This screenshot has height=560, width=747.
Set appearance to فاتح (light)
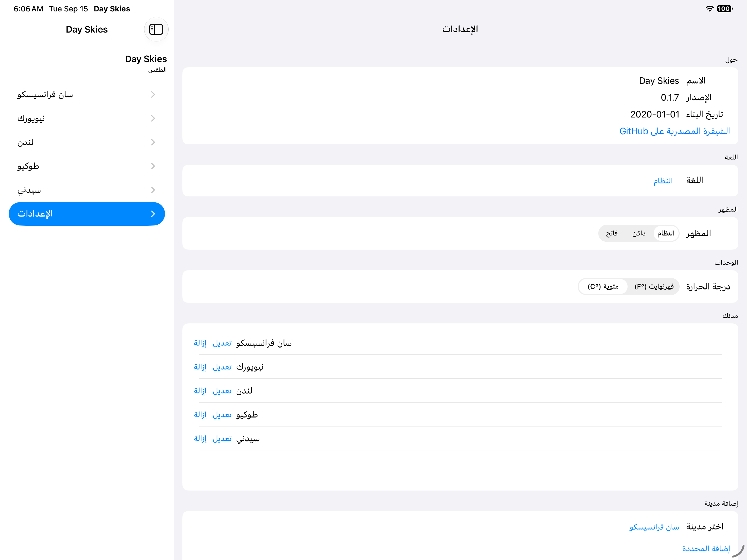pos(612,233)
